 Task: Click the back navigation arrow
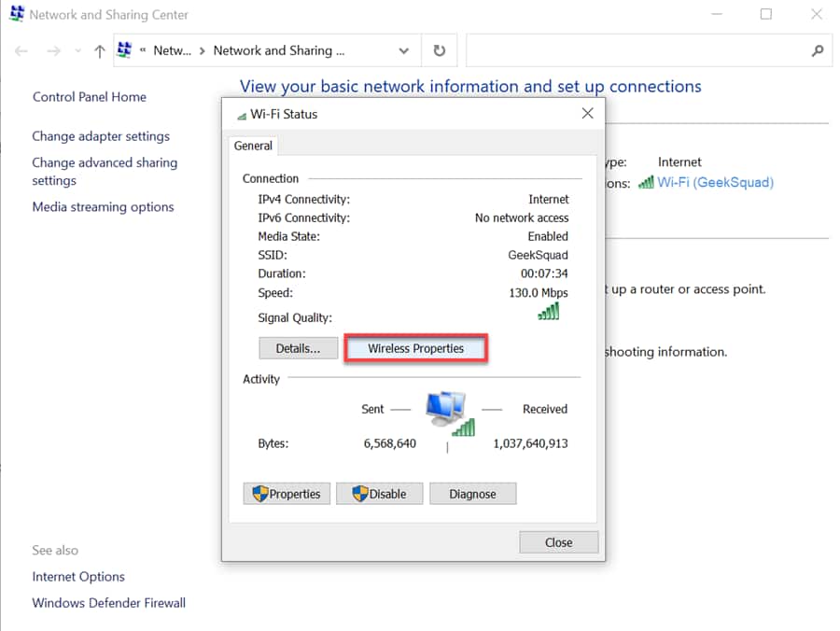[x=21, y=50]
